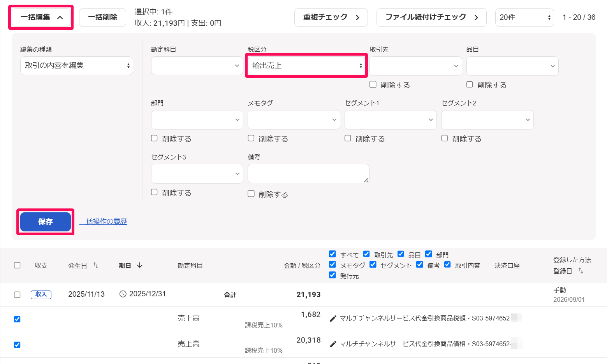The image size is (607, 364).
Task: Open the 重複チェック button
Action: (x=331, y=17)
